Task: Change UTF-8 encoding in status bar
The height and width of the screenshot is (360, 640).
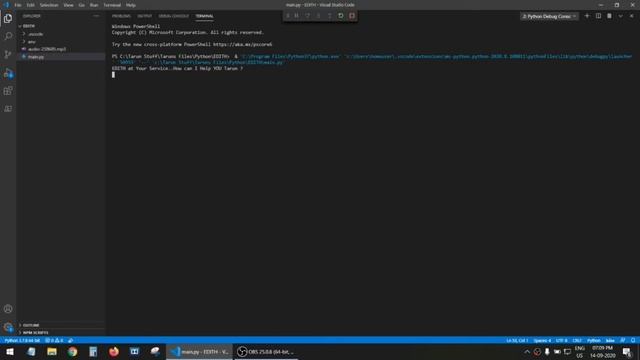Action: (562, 340)
